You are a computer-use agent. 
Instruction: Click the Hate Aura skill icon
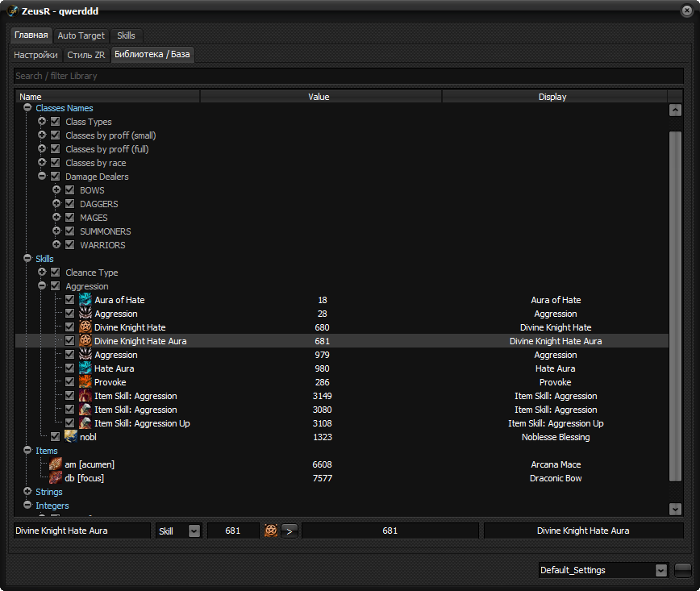pyautogui.click(x=85, y=368)
